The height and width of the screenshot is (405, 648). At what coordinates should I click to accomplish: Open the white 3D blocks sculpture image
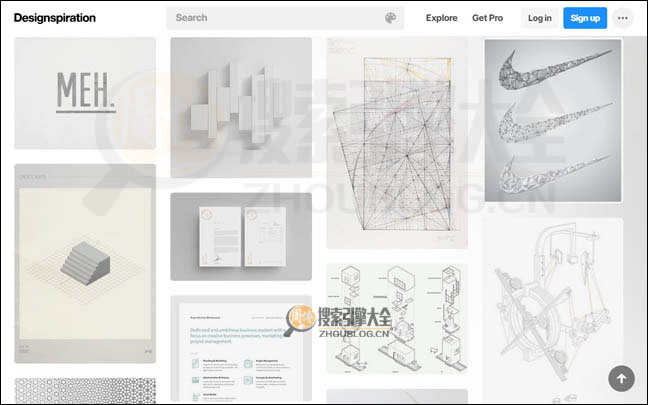tap(241, 107)
